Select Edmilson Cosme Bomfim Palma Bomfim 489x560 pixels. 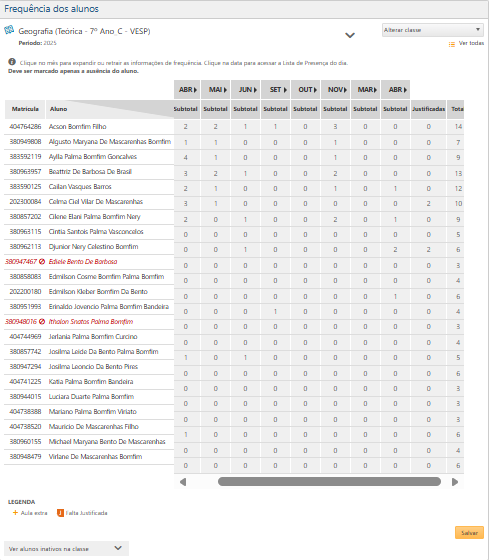[x=106, y=276]
